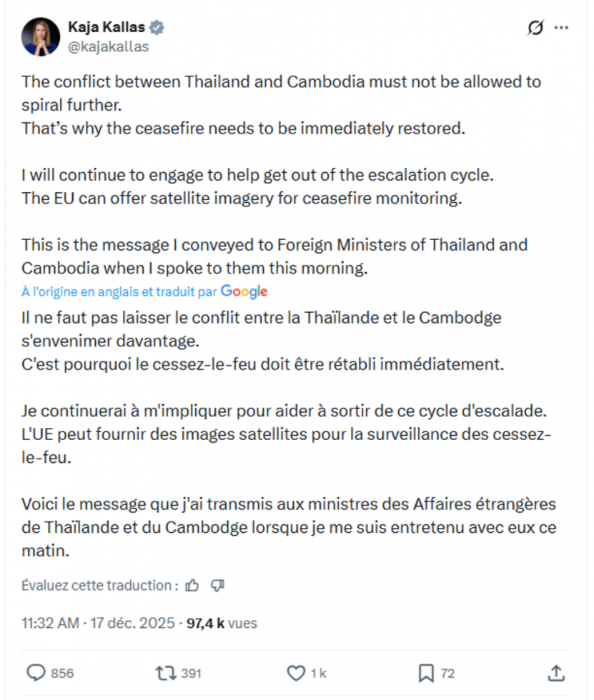This screenshot has height=700, width=594.
Task: Click the display name Kaja Kallas
Action: (x=107, y=26)
